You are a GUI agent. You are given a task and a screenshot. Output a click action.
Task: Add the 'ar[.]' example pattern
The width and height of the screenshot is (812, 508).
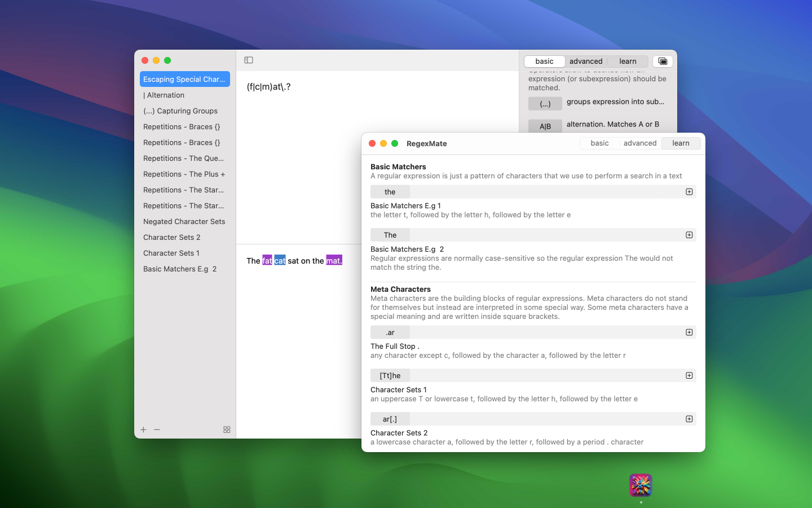(689, 419)
